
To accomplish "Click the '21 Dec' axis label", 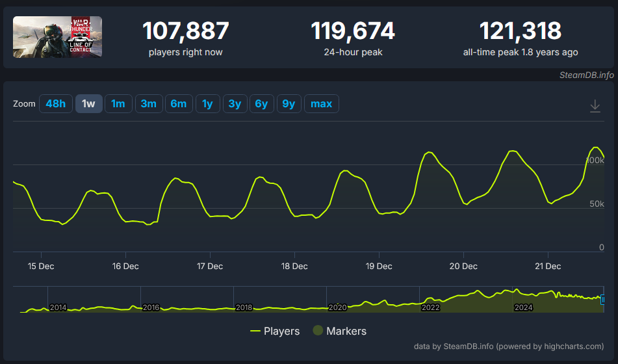I will tap(548, 266).
